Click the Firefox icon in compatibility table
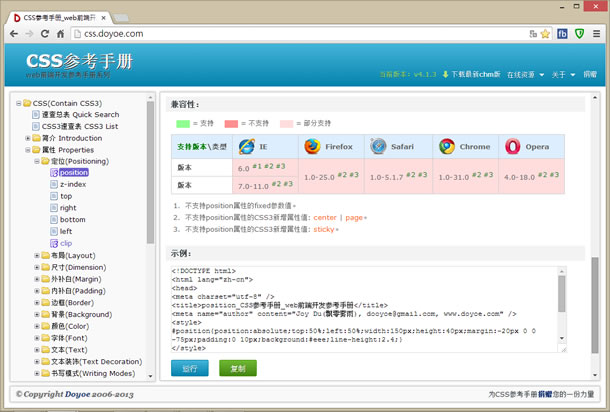The height and width of the screenshot is (412, 610). (311, 146)
